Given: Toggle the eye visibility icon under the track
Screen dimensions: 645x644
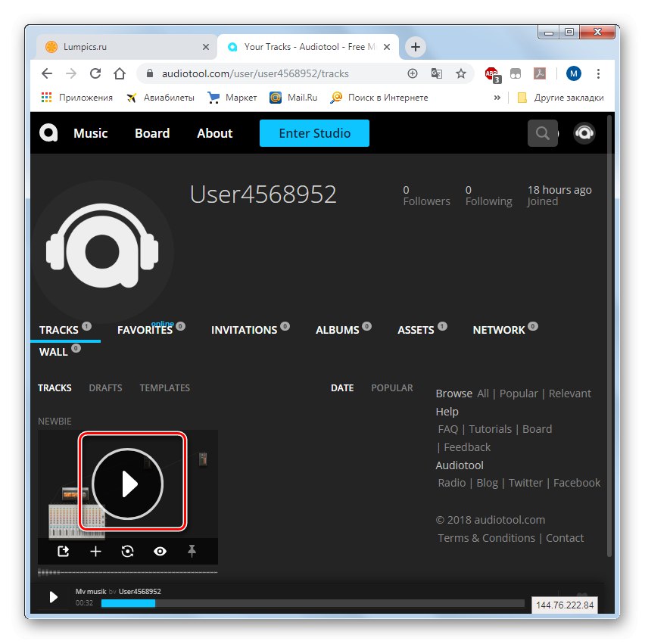Looking at the screenshot, I should [160, 551].
